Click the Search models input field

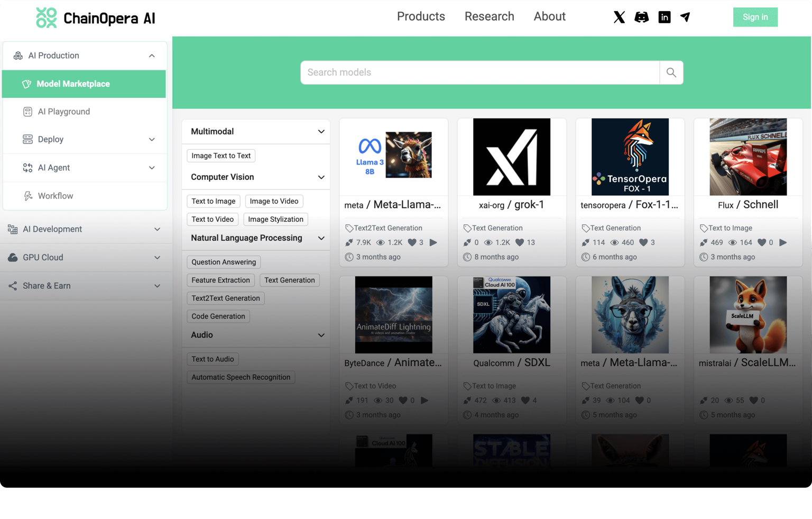pos(480,72)
